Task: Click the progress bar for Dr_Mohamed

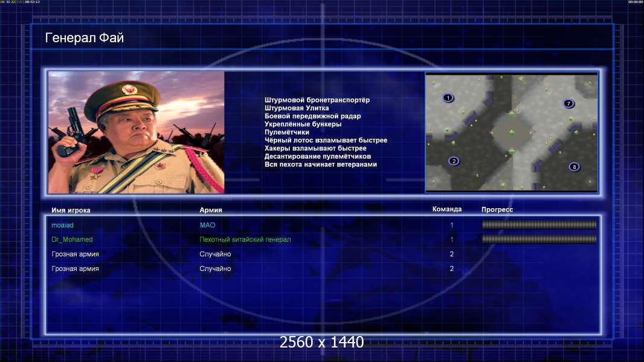Action: point(539,239)
